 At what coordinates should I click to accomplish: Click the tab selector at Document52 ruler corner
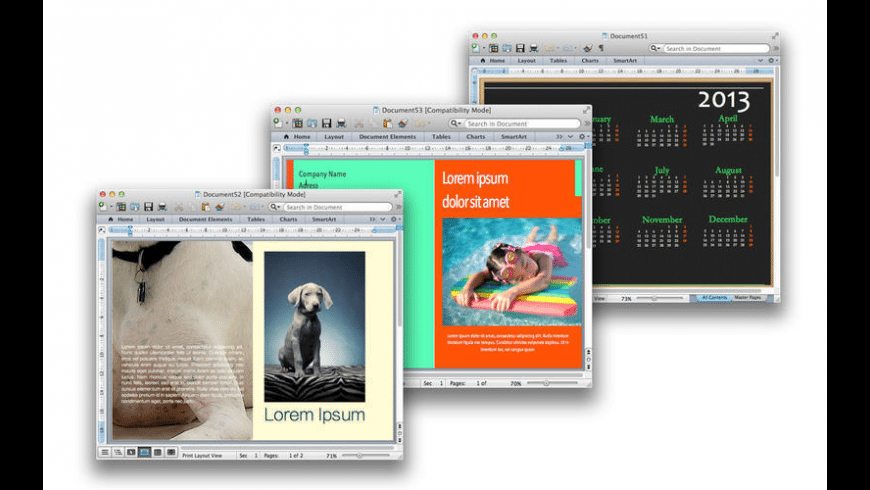(x=102, y=230)
